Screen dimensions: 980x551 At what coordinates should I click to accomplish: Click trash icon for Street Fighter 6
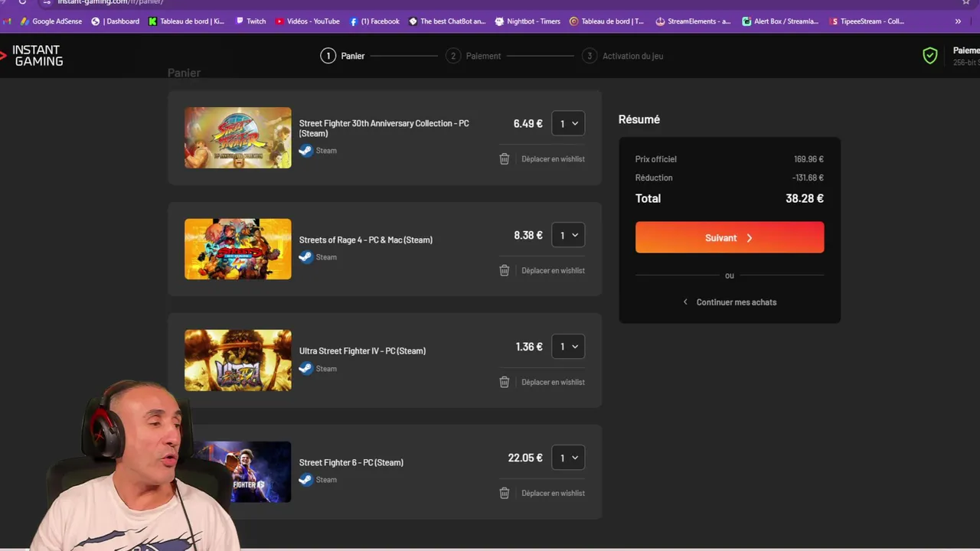point(504,493)
